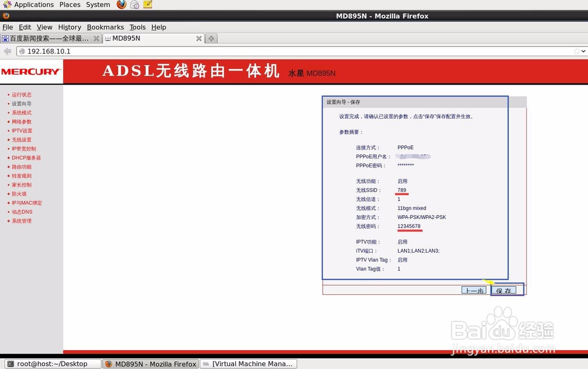Image resolution: width=588 pixels, height=369 pixels.
Task: Open the address bar history dropdown arrow
Action: pos(584,51)
